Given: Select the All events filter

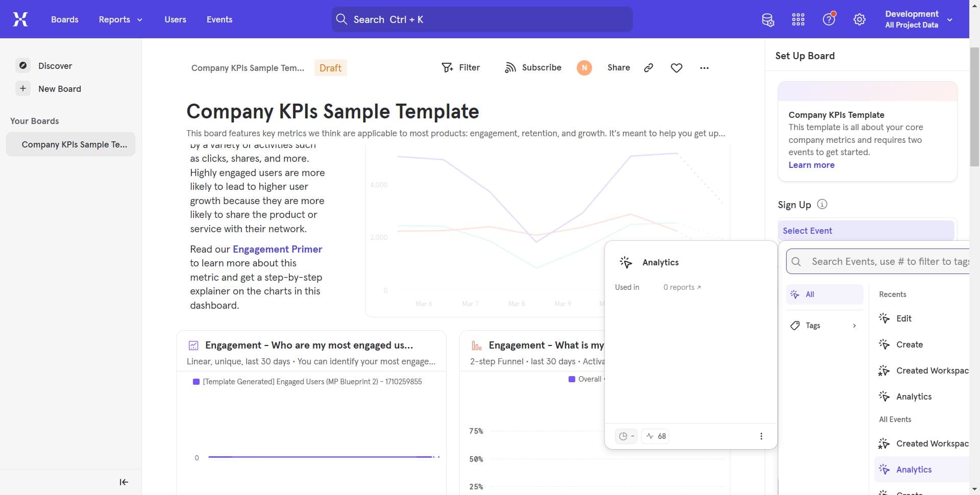Looking at the screenshot, I should tap(824, 294).
